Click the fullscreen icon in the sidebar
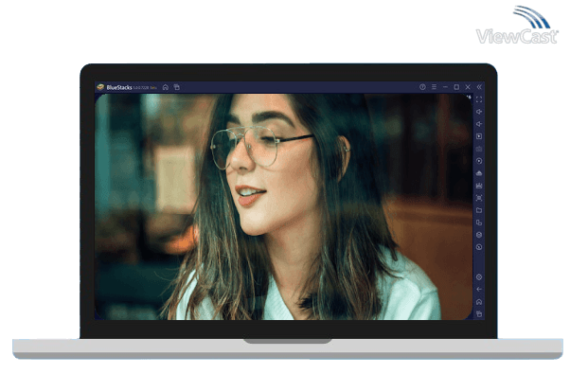Image resolution: width=570 pixels, height=392 pixels. click(x=479, y=99)
